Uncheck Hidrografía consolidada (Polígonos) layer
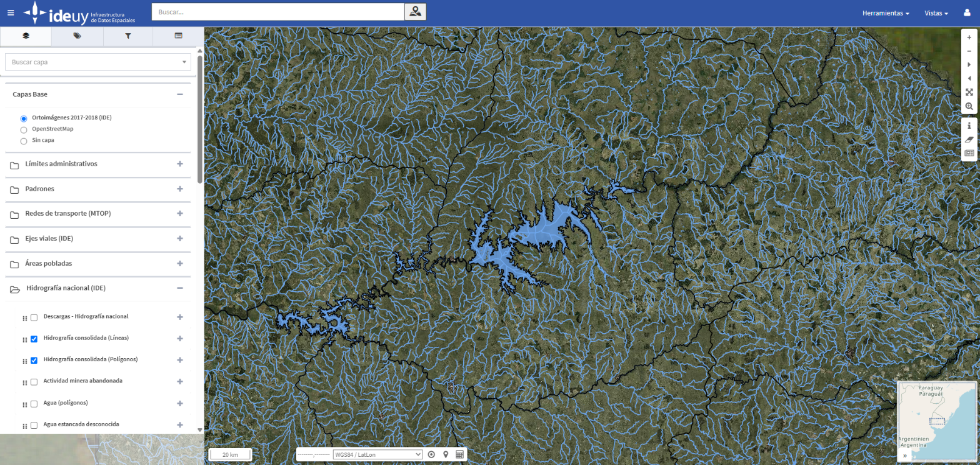The height and width of the screenshot is (465, 980). tap(34, 360)
